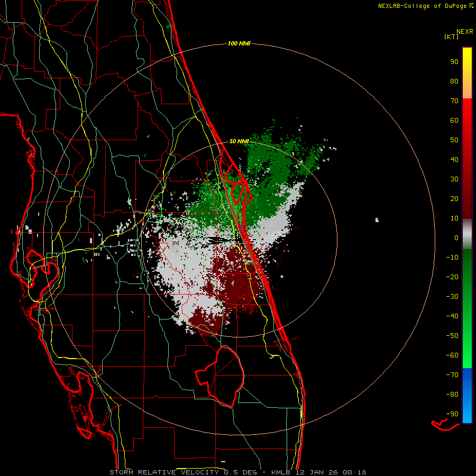Click the -20 tick label on velocity scale
The height and width of the screenshot is (476, 476).
452,277
